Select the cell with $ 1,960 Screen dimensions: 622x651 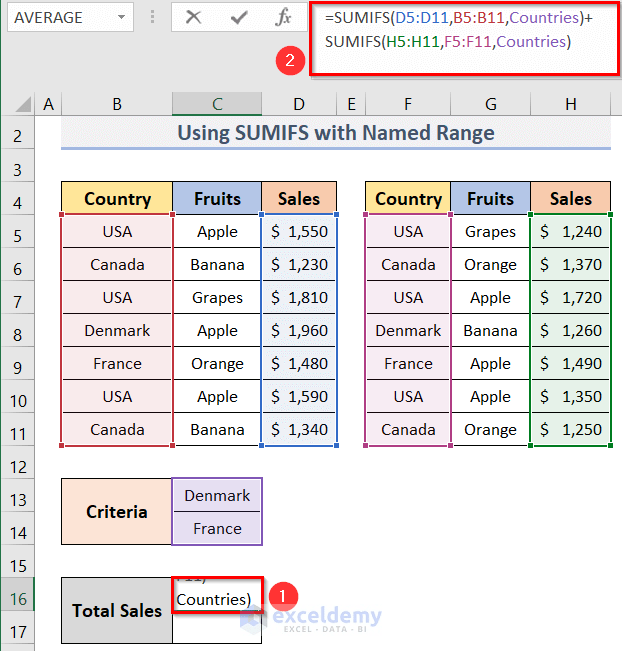pos(299,330)
